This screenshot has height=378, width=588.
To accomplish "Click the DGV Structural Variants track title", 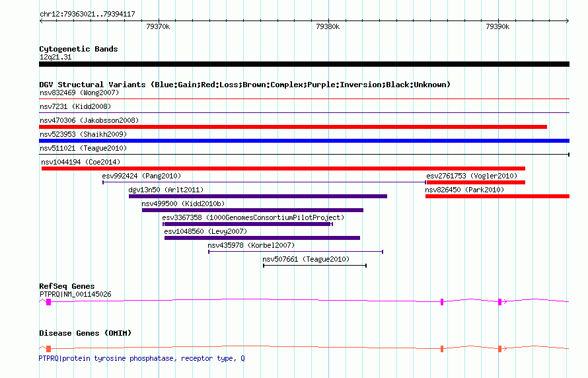I will [x=244, y=85].
